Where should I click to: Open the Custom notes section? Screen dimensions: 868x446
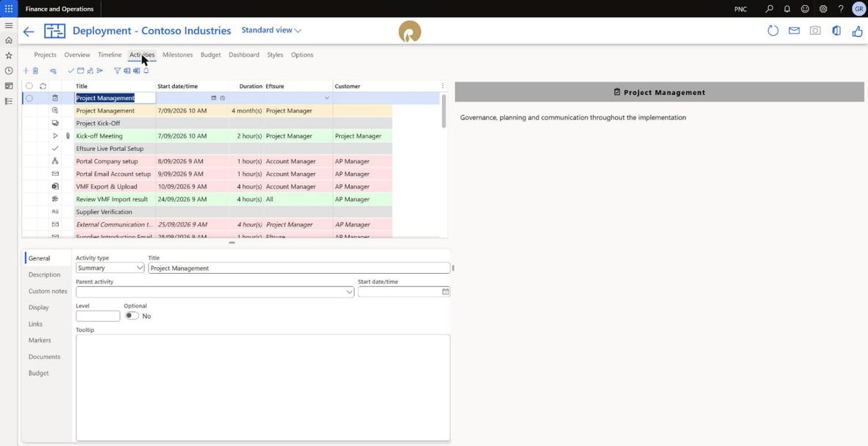tap(48, 291)
